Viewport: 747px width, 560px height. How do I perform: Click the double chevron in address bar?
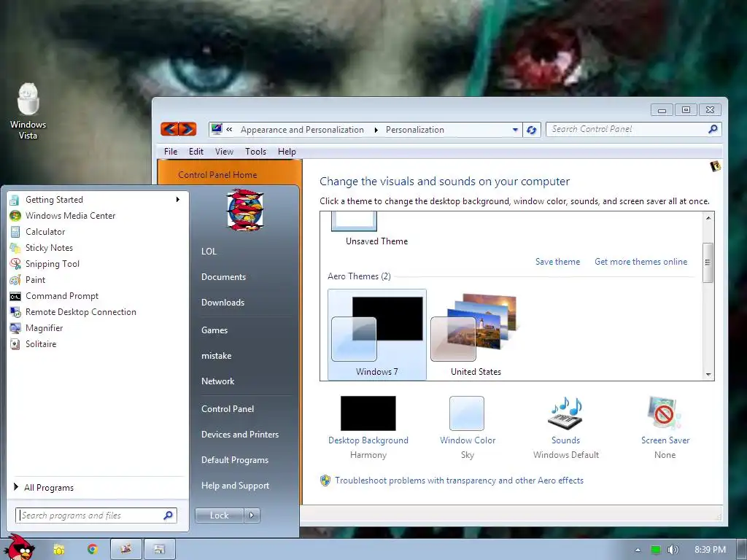[x=229, y=130]
